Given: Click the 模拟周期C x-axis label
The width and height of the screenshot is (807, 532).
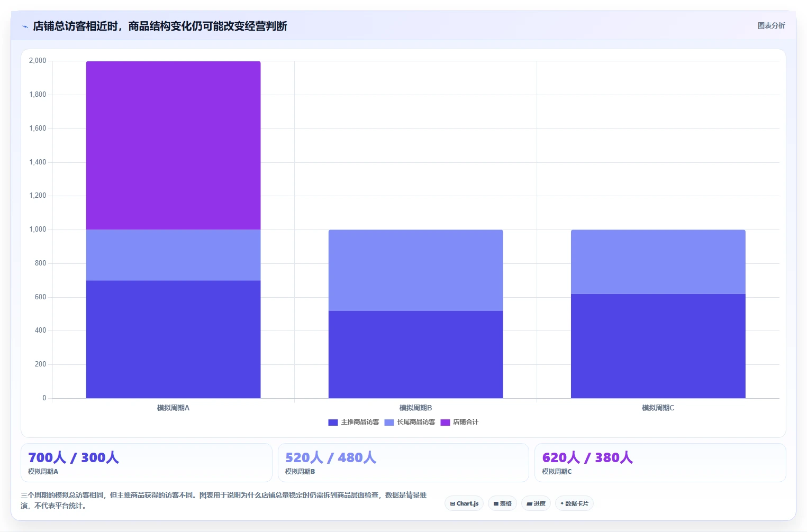Looking at the screenshot, I should point(658,408).
